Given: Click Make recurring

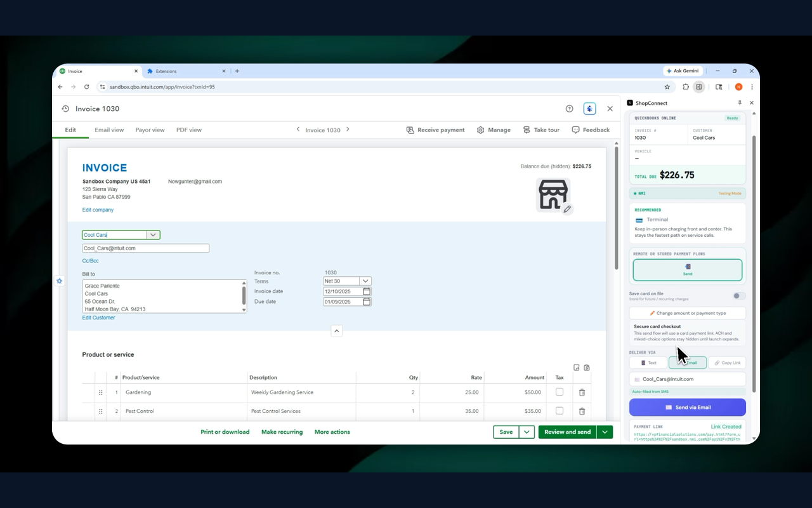Looking at the screenshot, I should tap(282, 432).
